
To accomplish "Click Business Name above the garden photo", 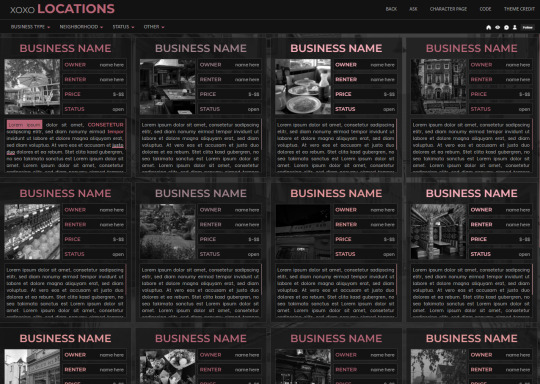I will [201, 193].
